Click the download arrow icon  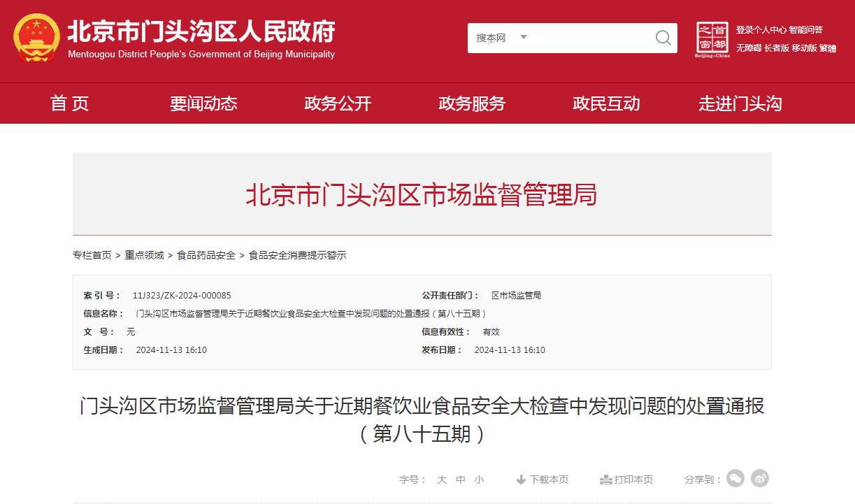[x=521, y=480]
